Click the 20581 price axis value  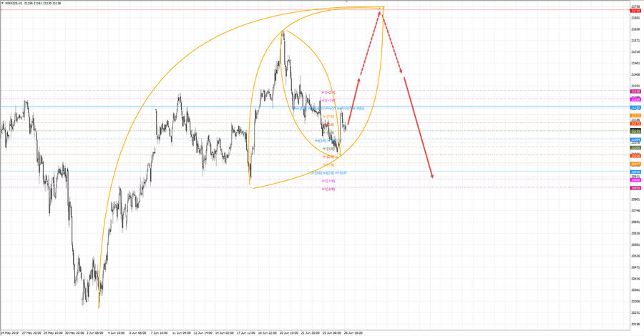pyautogui.click(x=635, y=244)
